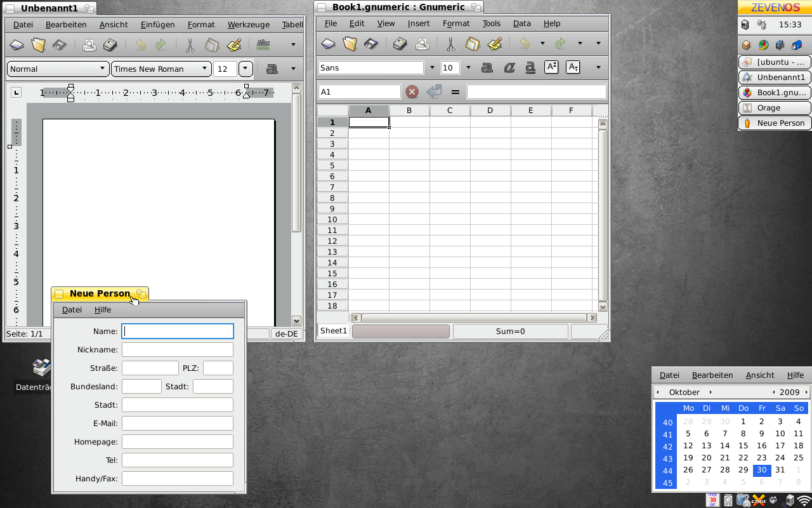Click the Paste icon in AbiWord toolbar

pyautogui.click(x=233, y=45)
